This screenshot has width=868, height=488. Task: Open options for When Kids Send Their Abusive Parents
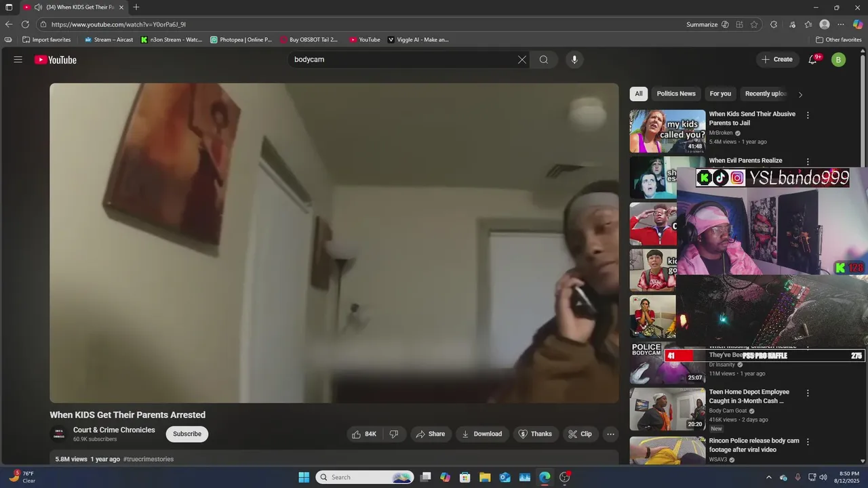pos(808,115)
